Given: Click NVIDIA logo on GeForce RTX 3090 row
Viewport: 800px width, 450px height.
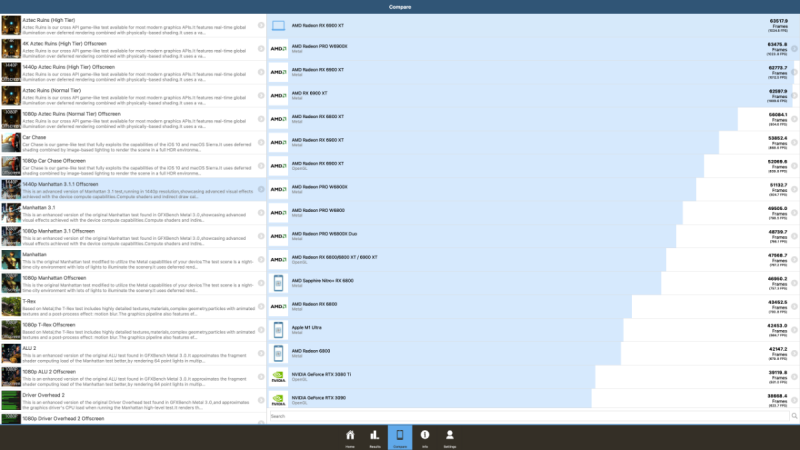Looking at the screenshot, I should 278,401.
